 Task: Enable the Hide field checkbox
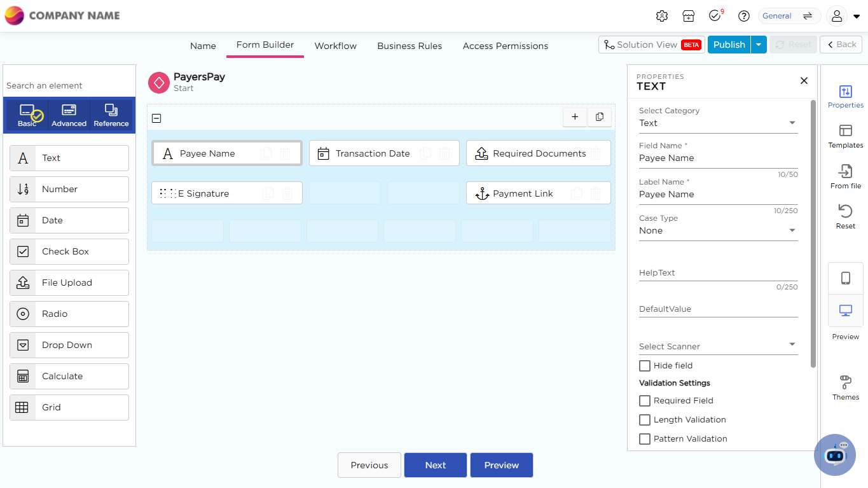tap(645, 366)
